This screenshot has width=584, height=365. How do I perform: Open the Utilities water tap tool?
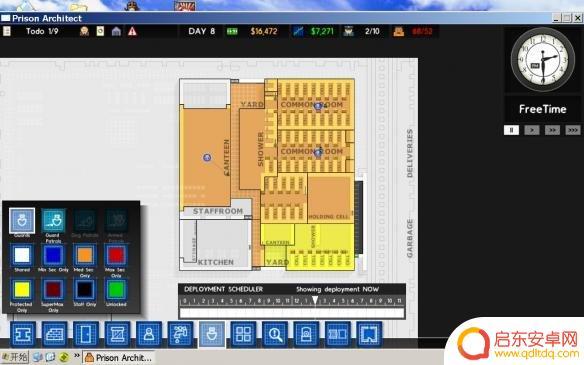180,334
